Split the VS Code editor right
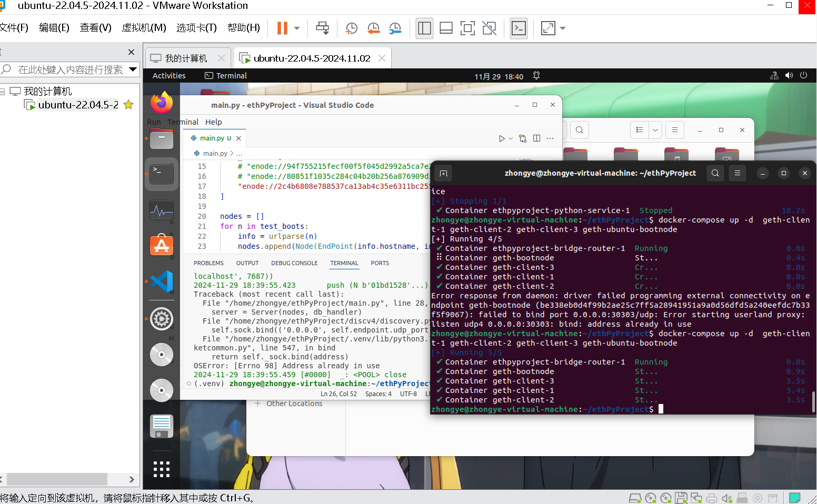The width and height of the screenshot is (817, 504). pyautogui.click(x=536, y=138)
